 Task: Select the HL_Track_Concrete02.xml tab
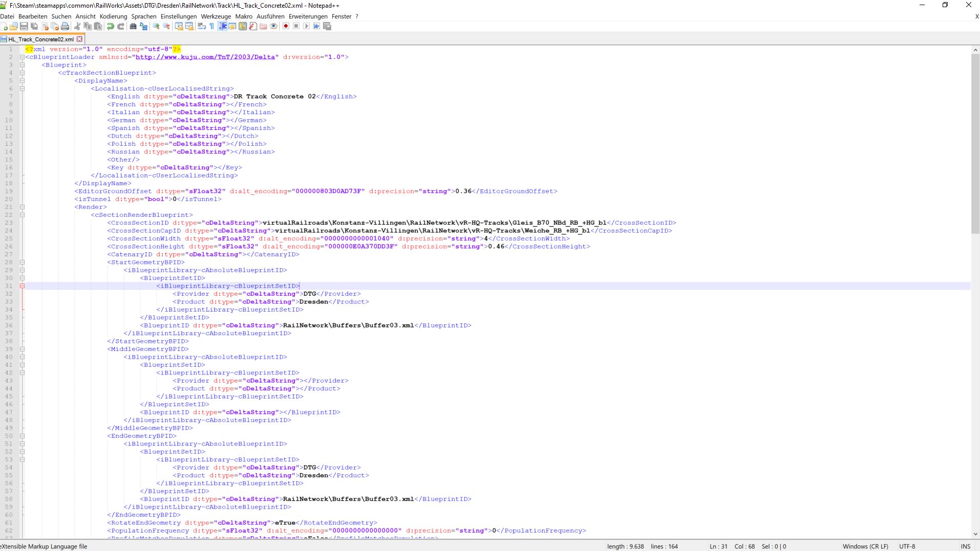pyautogui.click(x=40, y=39)
